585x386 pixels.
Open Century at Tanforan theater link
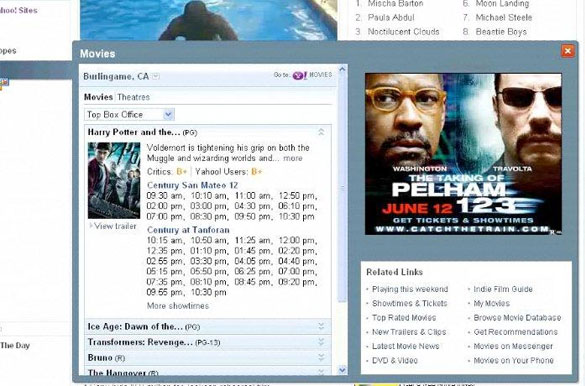tap(188, 230)
